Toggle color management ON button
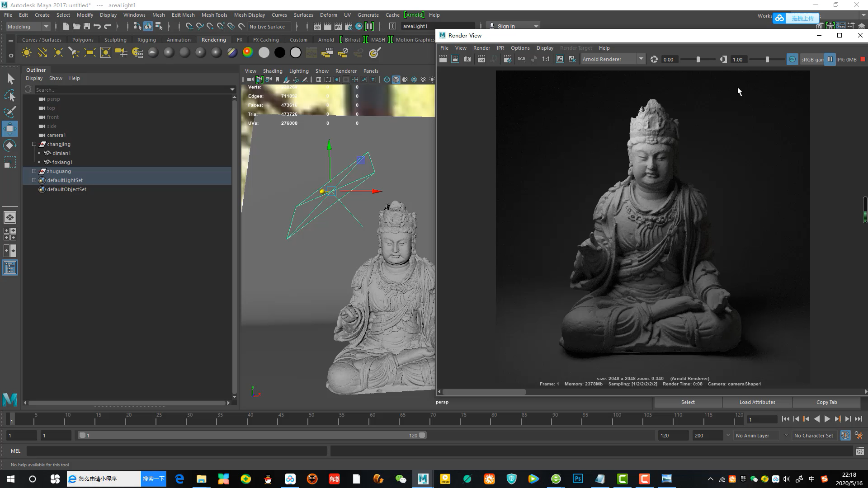The height and width of the screenshot is (488, 868). click(x=792, y=59)
